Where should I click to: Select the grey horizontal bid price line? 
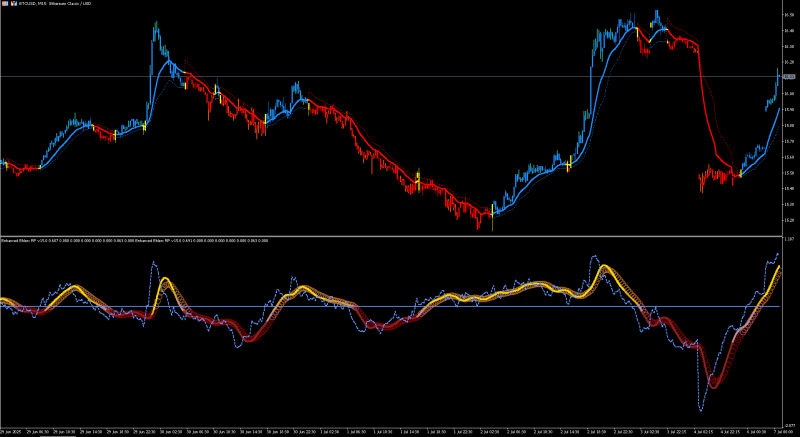click(391, 76)
